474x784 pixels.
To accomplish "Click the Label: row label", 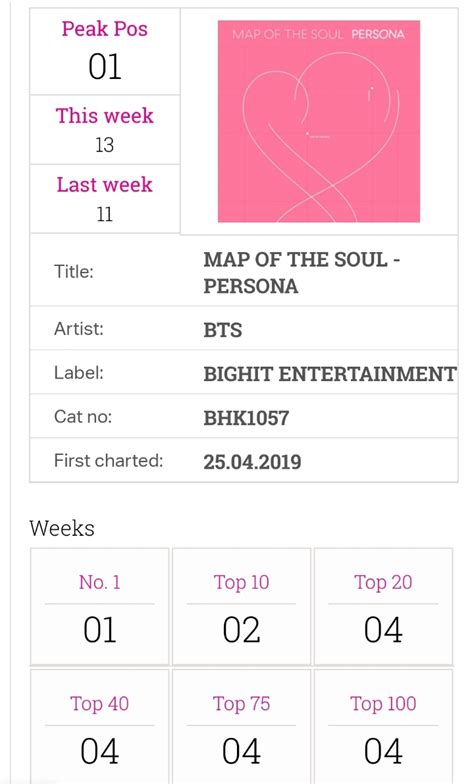I will [78, 373].
